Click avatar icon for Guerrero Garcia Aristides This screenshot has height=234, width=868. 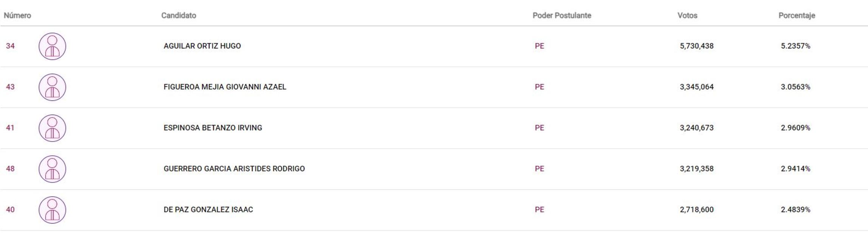(x=52, y=169)
